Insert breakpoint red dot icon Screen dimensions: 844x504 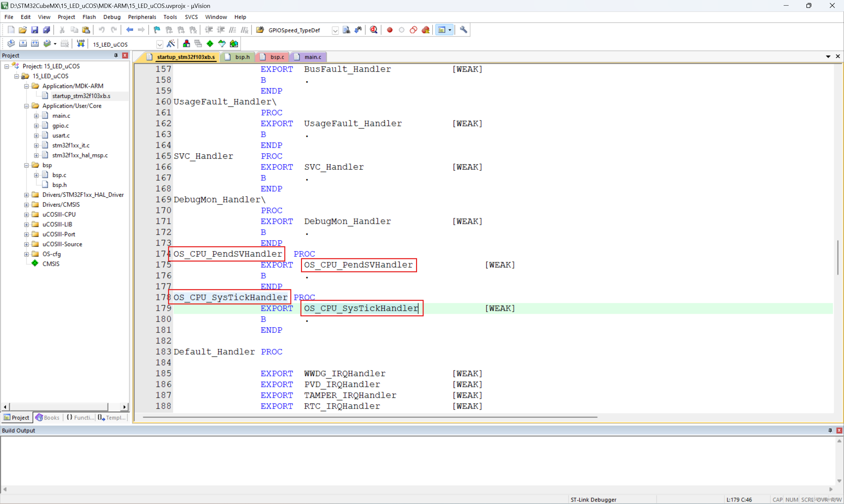point(390,30)
